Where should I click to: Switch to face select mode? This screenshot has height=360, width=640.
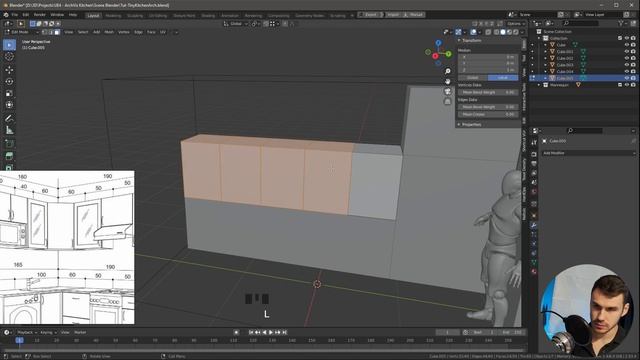[57, 32]
